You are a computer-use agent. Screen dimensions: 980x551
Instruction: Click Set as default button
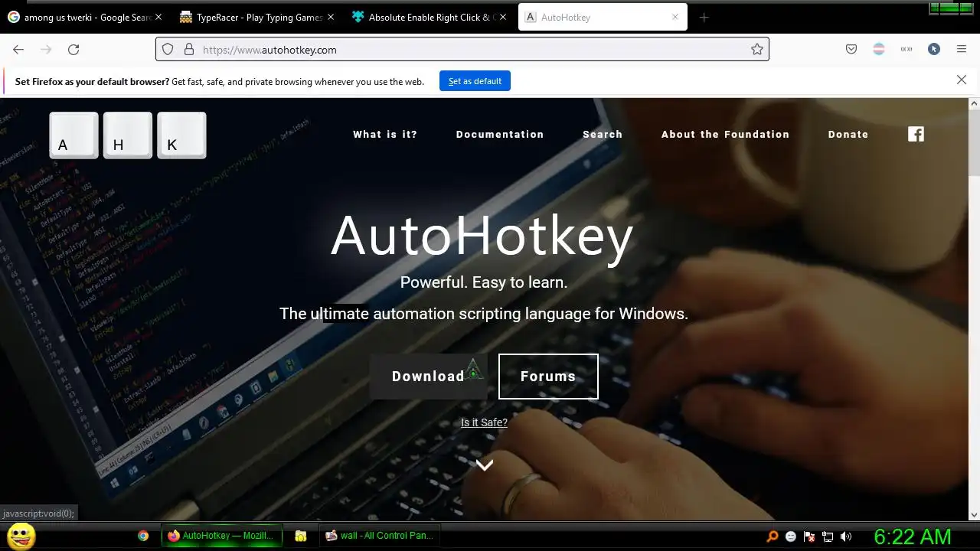tap(475, 81)
